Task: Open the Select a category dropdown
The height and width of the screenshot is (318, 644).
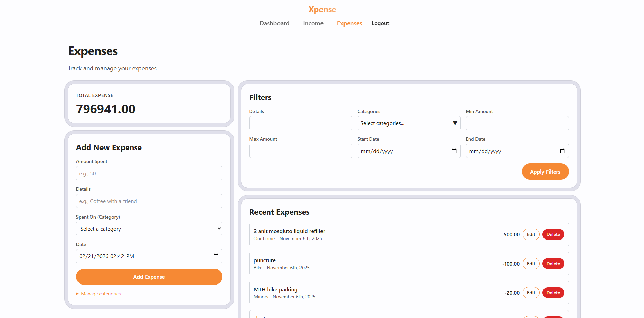Action: click(149, 229)
